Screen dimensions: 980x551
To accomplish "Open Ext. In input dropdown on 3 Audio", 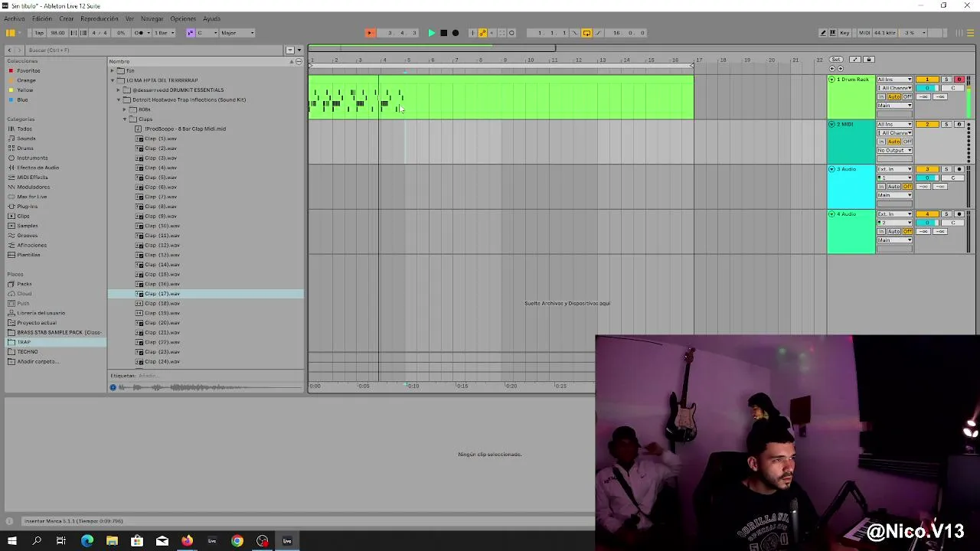I will [x=894, y=169].
